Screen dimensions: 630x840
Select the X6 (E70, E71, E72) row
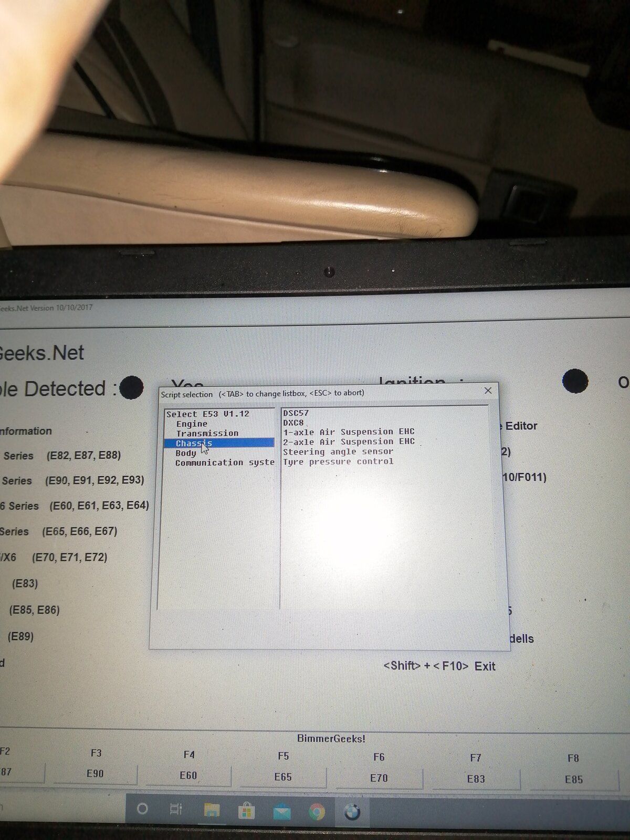pos(54,557)
